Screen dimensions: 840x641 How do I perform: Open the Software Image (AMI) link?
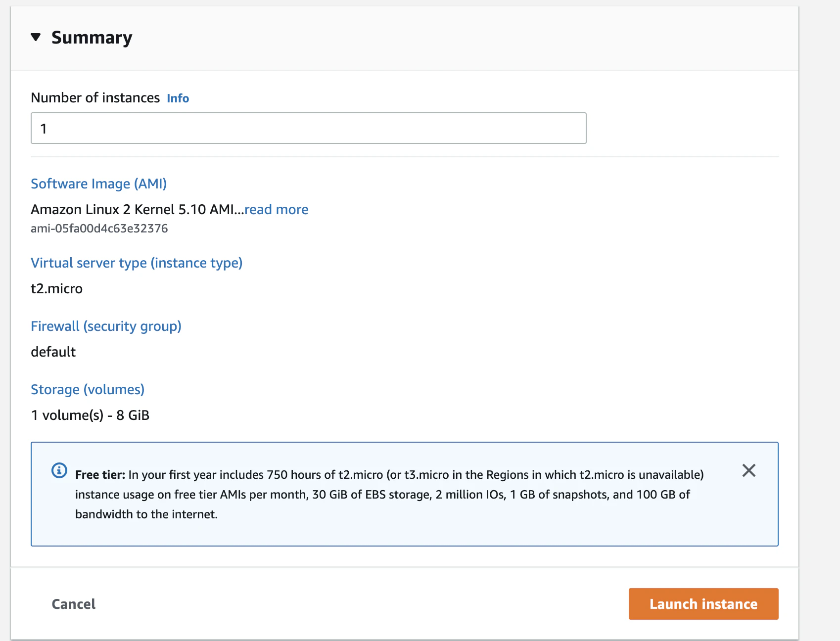click(x=98, y=183)
